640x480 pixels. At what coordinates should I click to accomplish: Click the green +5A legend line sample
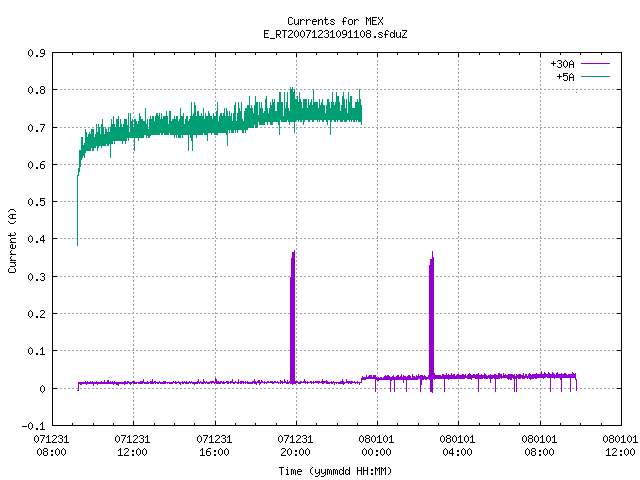[595, 76]
